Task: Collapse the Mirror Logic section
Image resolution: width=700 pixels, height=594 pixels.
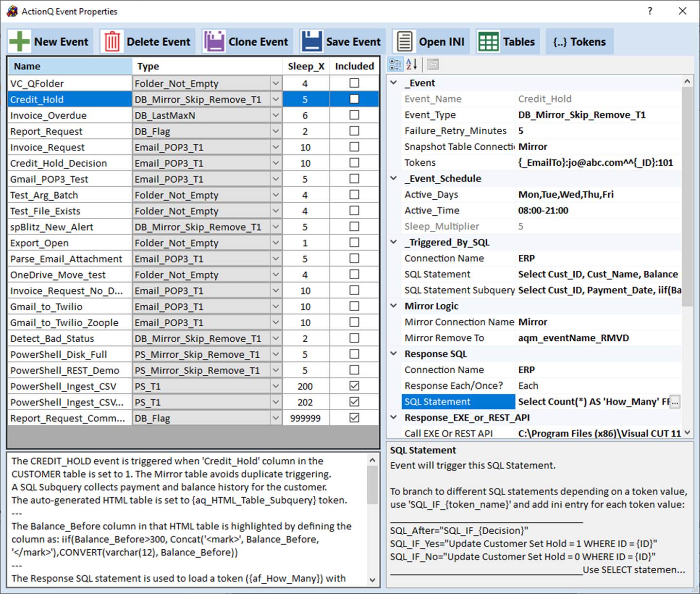Action: point(394,306)
